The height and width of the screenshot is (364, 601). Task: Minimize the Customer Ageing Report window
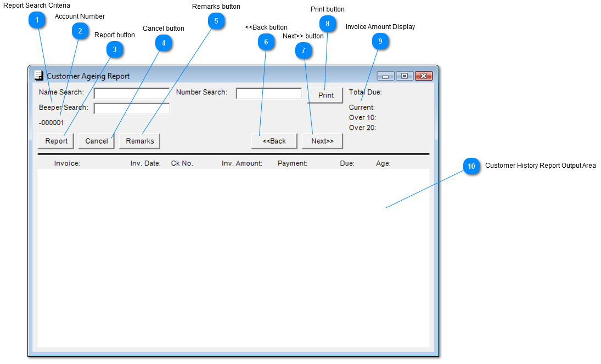386,76
